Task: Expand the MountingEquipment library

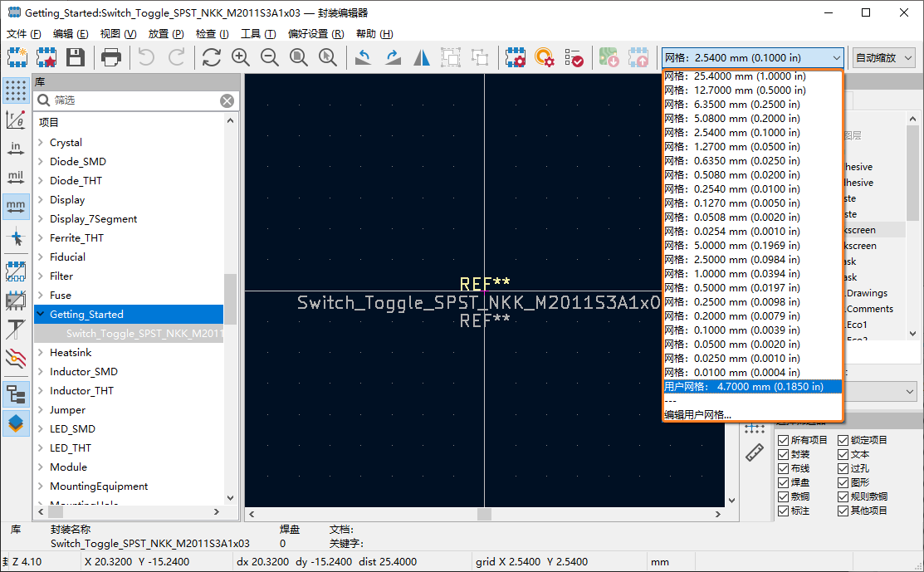Action: tap(41, 486)
